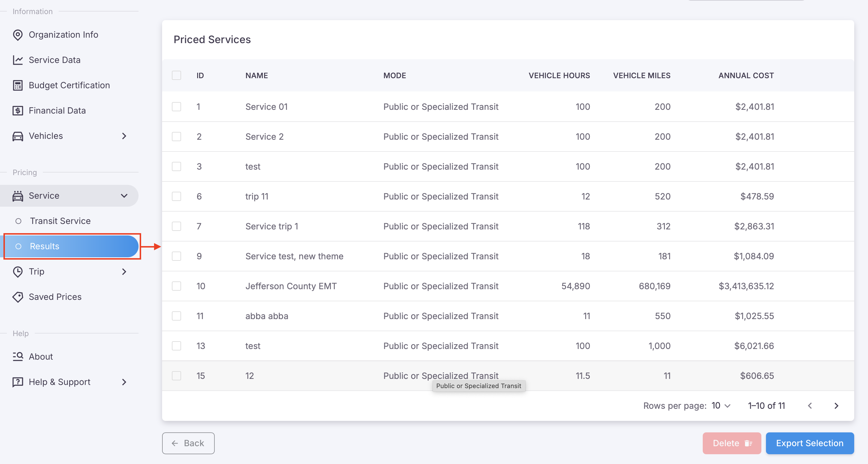Viewport: 868px width, 464px height.
Task: Expand the Vehicles submenu chevron
Action: [x=124, y=136]
